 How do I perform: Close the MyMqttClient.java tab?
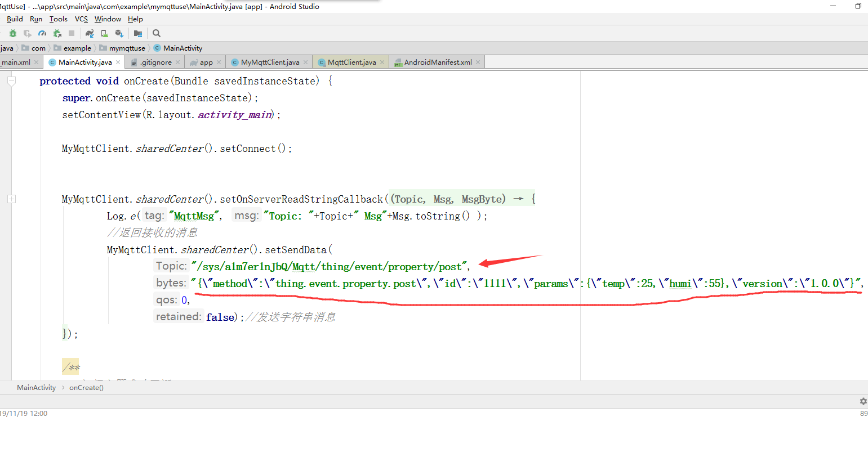306,62
